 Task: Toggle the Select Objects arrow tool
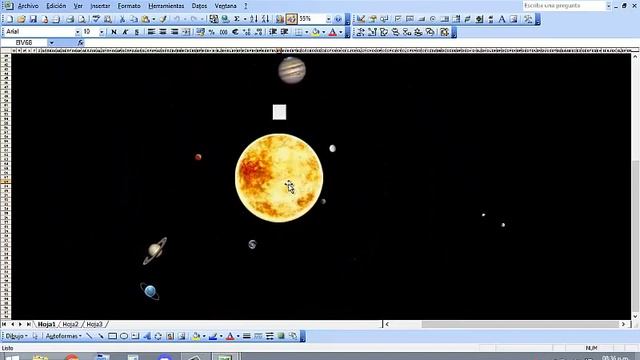tap(36, 336)
